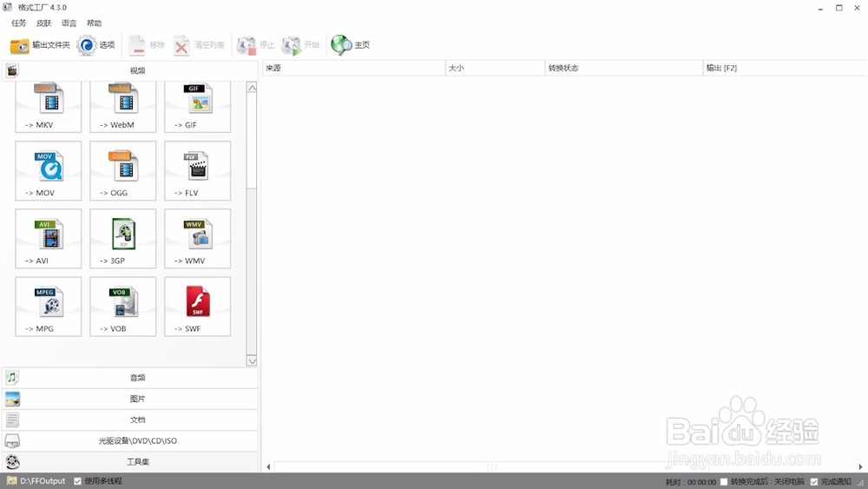This screenshot has height=489, width=868.
Task: Open the 语言 (Language) menu
Action: 69,23
